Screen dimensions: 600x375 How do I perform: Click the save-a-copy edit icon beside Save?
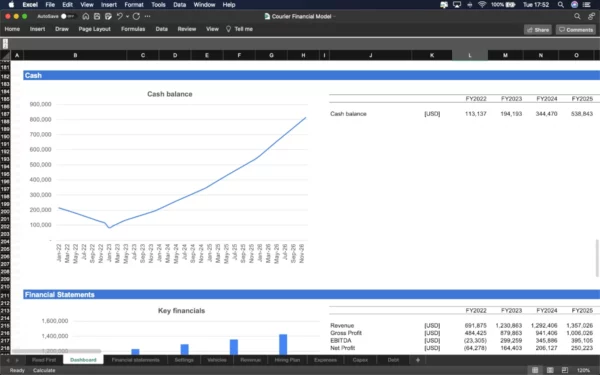click(x=108, y=16)
